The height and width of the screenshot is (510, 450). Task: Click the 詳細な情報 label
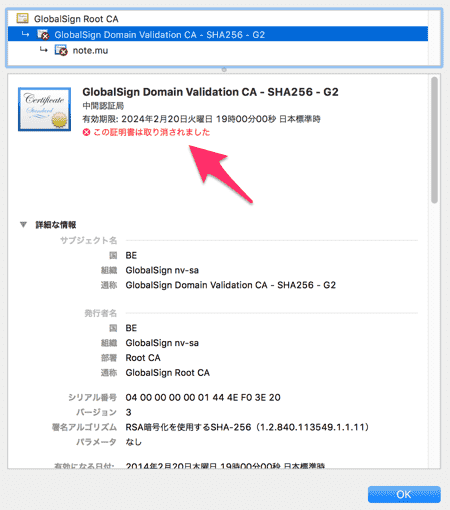tap(56, 225)
